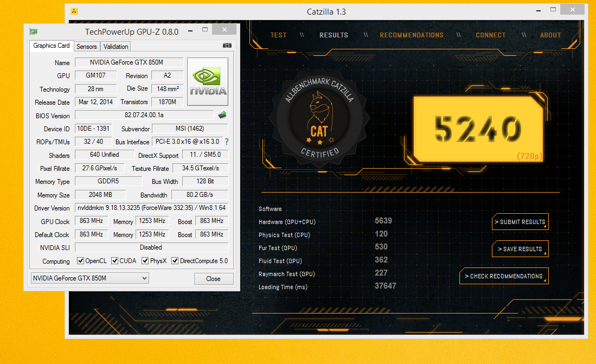The image size is (596, 364).
Task: Click the GPU name field NVIDIA GeForce GTX 850M
Action: click(129, 62)
